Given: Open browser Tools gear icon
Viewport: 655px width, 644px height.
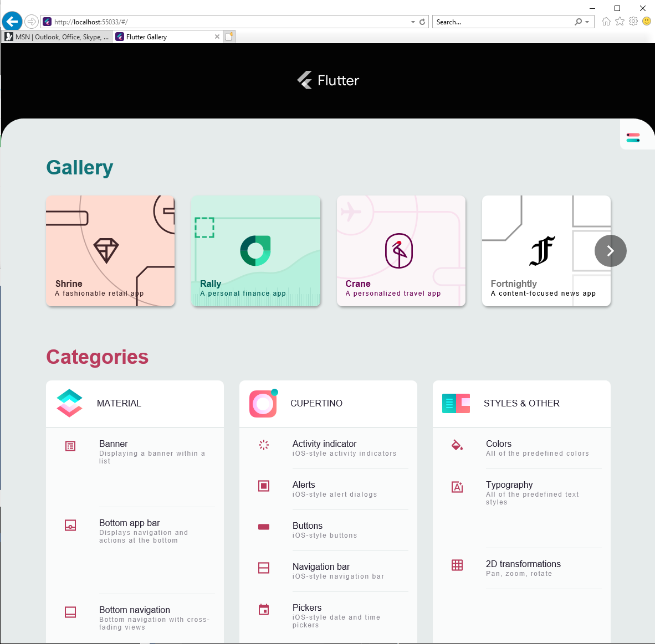Looking at the screenshot, I should coord(633,21).
